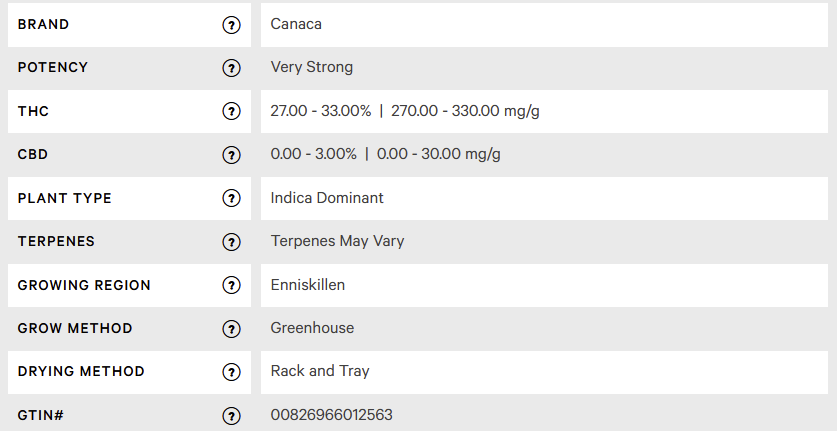Viewport: 837px width, 431px height.
Task: Click the BRAND row label
Action: [43, 25]
